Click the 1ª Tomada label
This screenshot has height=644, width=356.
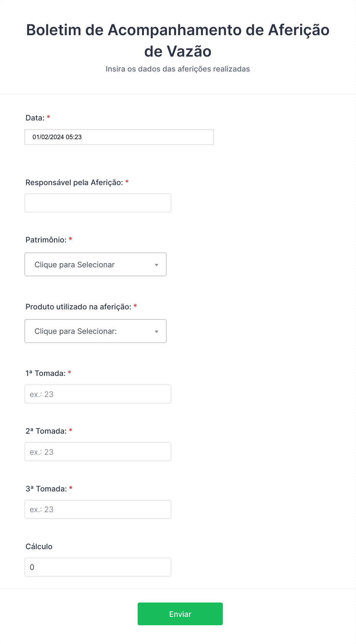point(46,373)
